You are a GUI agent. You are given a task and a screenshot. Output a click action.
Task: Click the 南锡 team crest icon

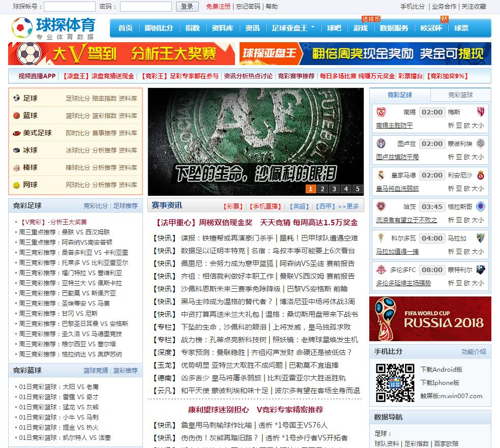pyautogui.click(x=381, y=112)
